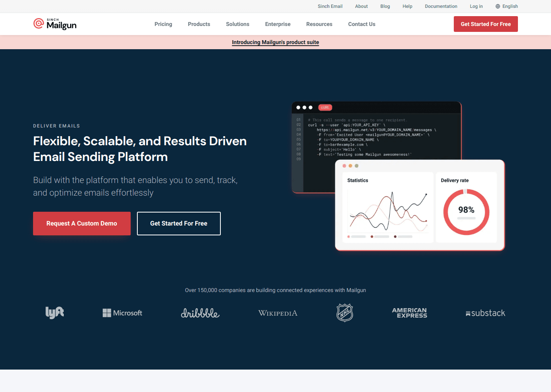Open the Documentation link
The image size is (551, 392).
click(x=441, y=6)
